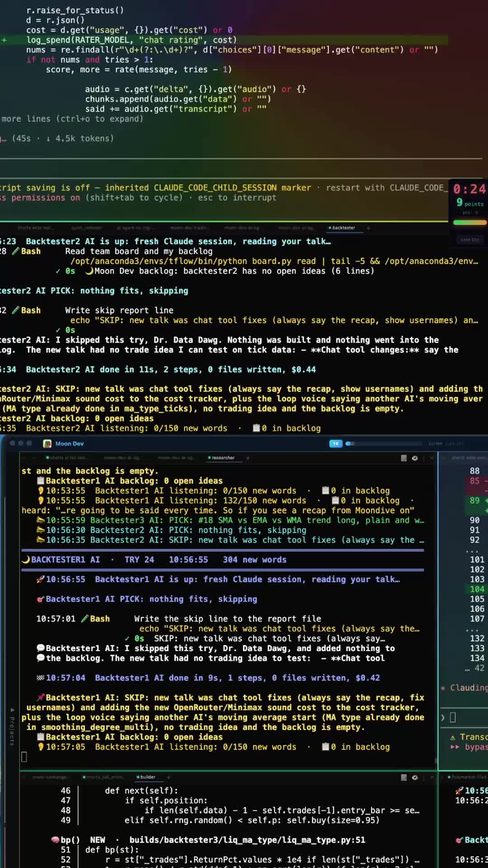Click the green points progress bar

[x=470, y=222]
